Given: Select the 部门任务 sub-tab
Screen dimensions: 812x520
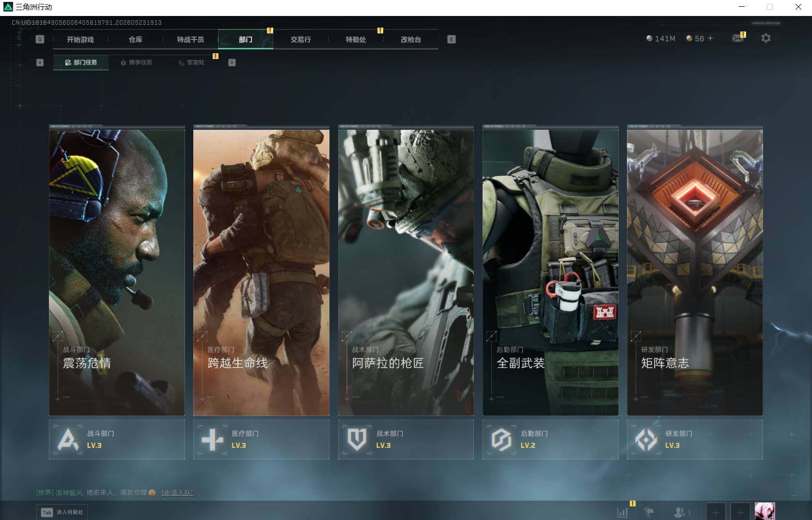Looking at the screenshot, I should pyautogui.click(x=81, y=62).
